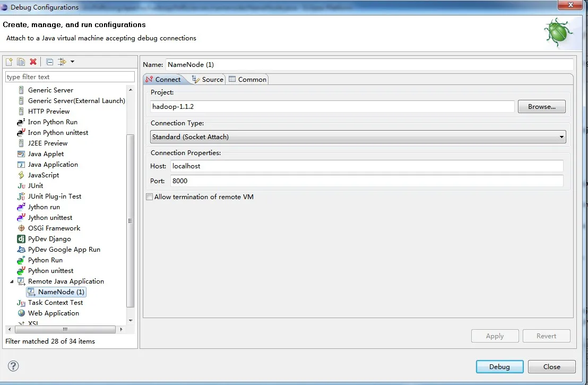This screenshot has width=588, height=385.
Task: Select Generic Server(External Launch) item
Action: [x=76, y=100]
